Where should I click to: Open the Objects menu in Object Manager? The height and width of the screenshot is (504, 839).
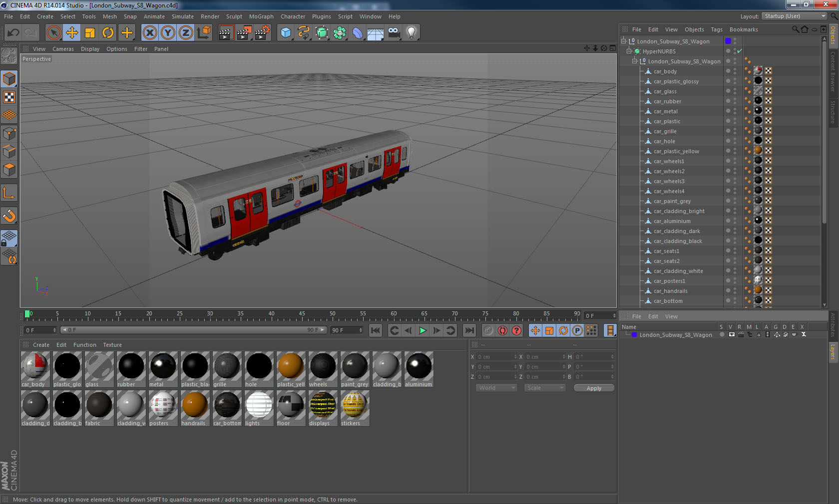point(694,29)
